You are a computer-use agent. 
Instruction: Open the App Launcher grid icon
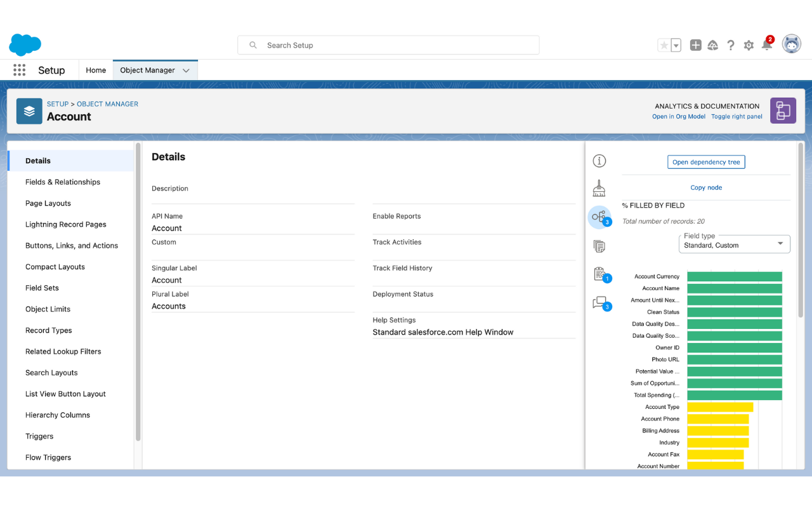coord(20,70)
